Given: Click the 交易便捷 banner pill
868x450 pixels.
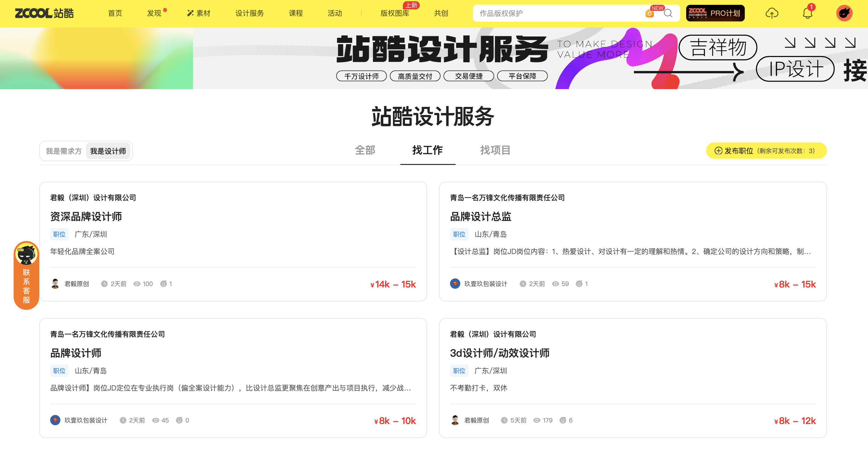Looking at the screenshot, I should (x=468, y=76).
